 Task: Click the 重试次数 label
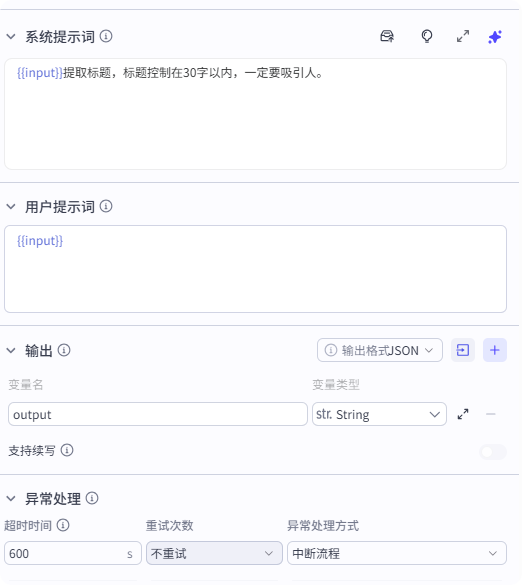pyautogui.click(x=169, y=525)
